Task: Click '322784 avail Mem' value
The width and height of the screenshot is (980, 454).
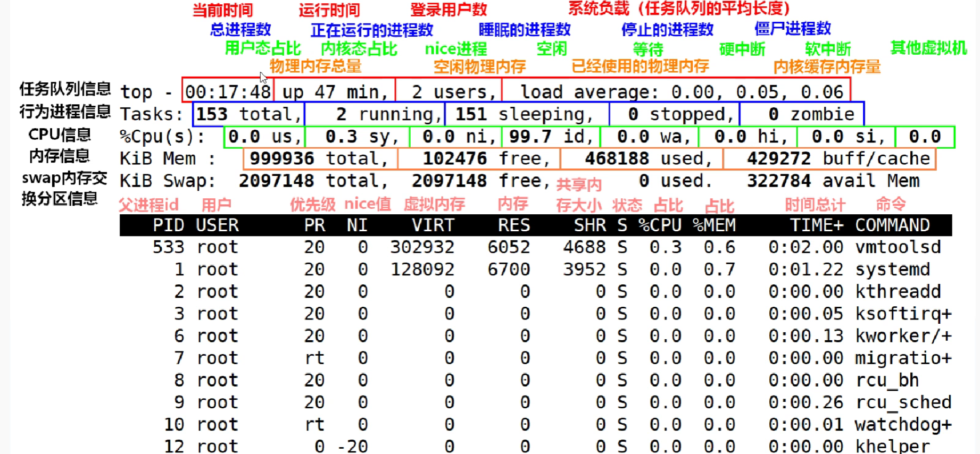Action: 833,181
